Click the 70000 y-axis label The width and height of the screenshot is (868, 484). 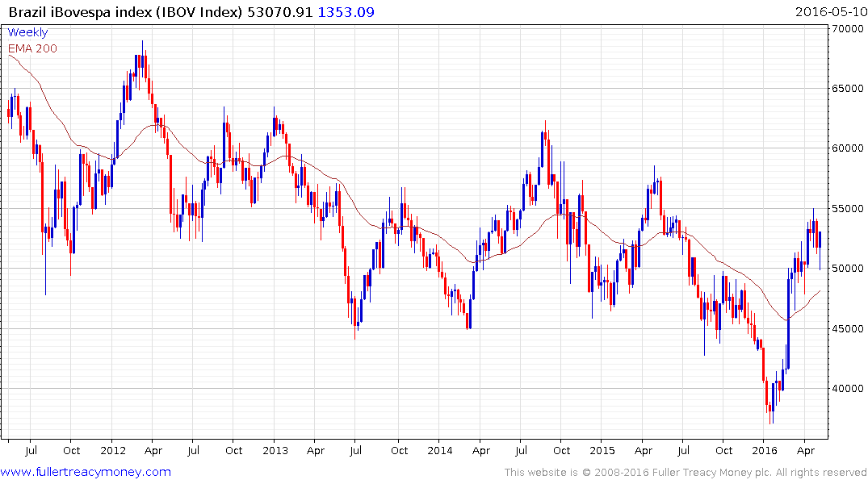(x=848, y=28)
